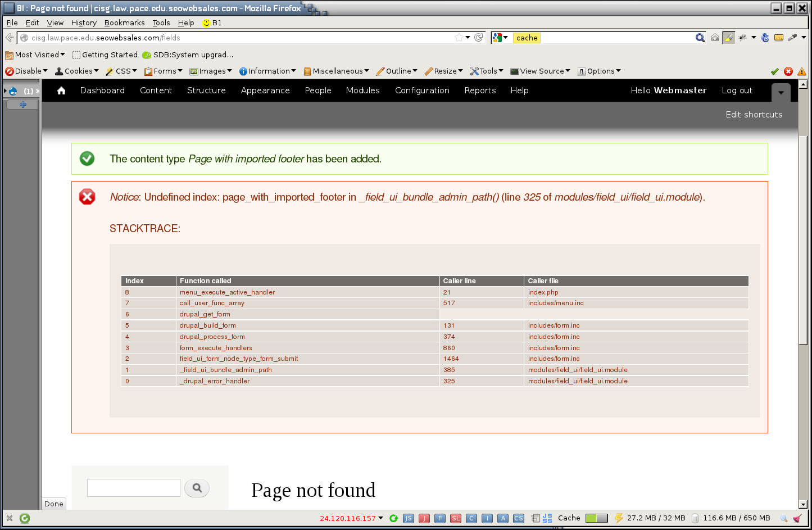Toggle the red SL status bar button

[x=456, y=518]
